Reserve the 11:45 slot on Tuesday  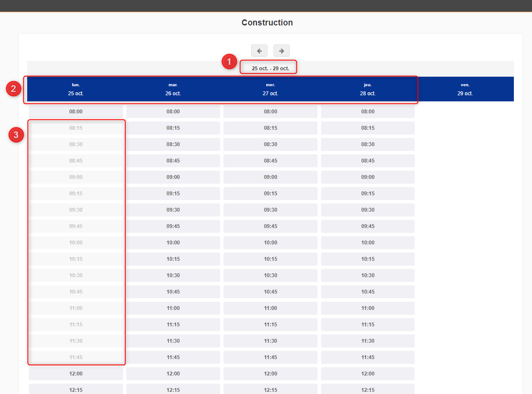(x=173, y=357)
